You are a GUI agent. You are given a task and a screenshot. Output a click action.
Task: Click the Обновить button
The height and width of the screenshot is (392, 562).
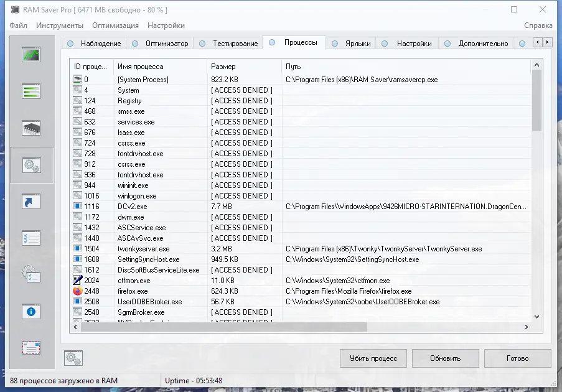point(445,358)
